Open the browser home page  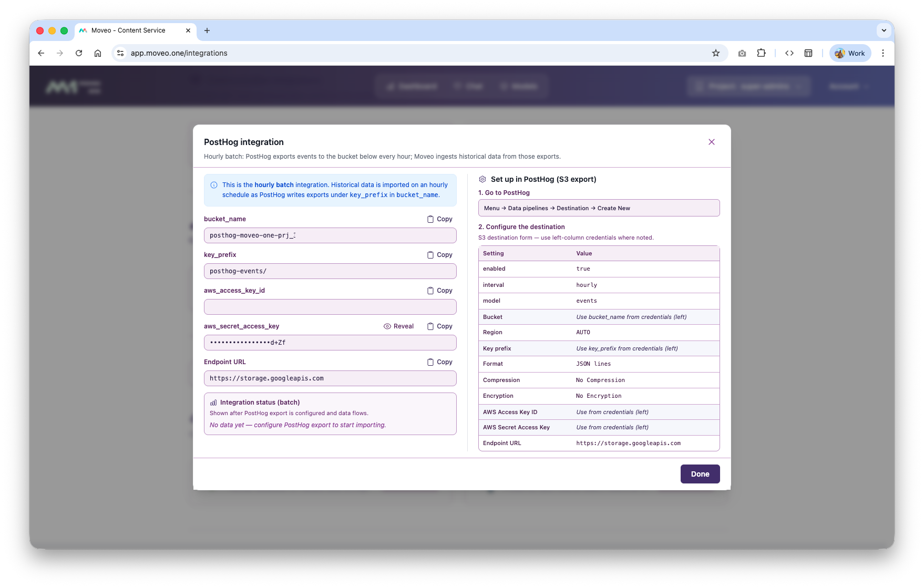coord(98,53)
